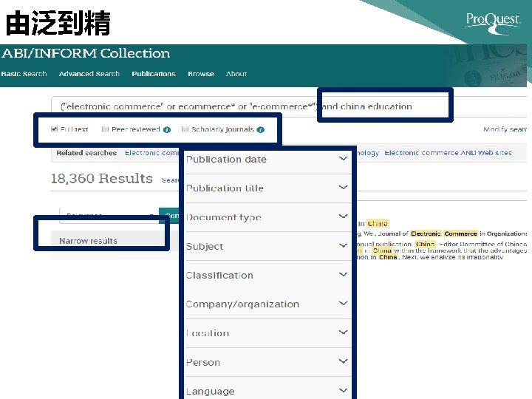Open the About menu item
The image size is (532, 399).
236,74
